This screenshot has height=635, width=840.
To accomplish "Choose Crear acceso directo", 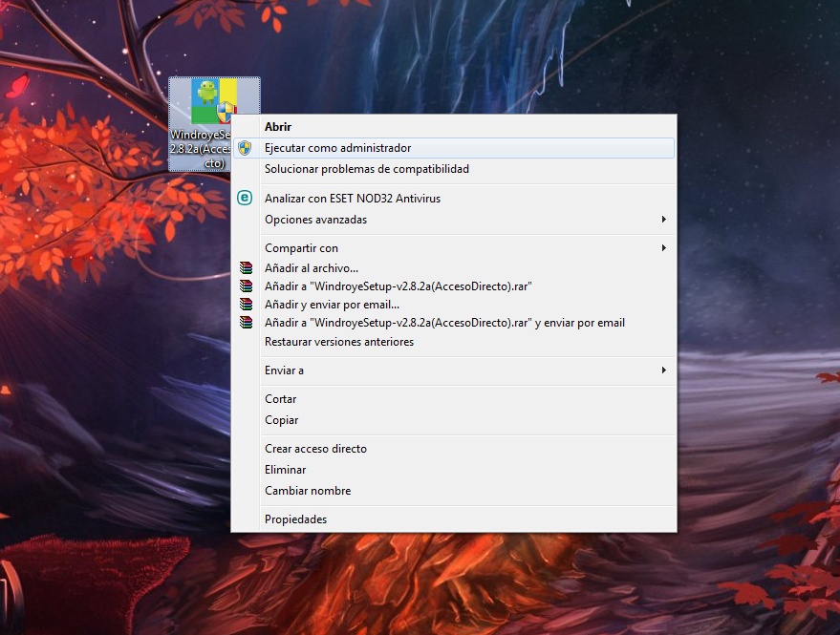I will click(315, 449).
